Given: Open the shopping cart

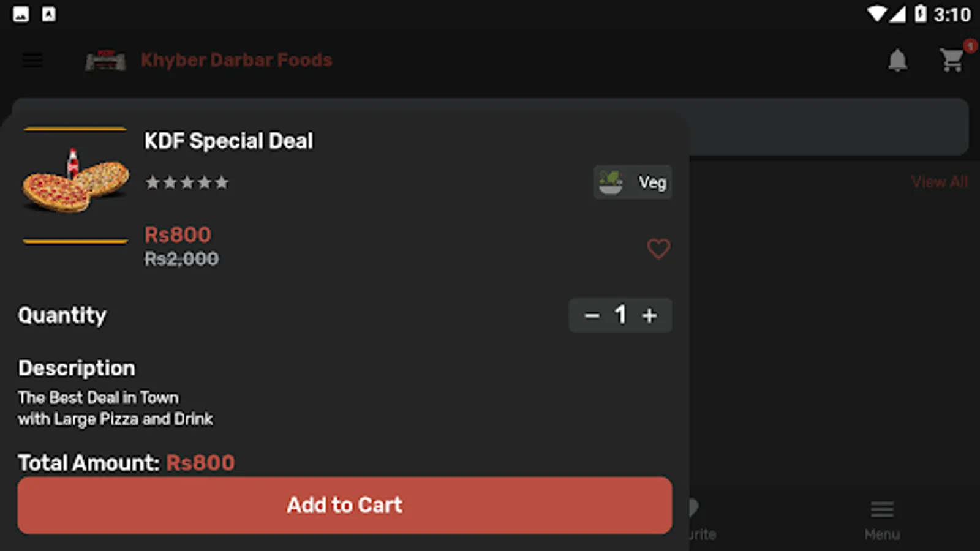Looking at the screenshot, I should [952, 60].
